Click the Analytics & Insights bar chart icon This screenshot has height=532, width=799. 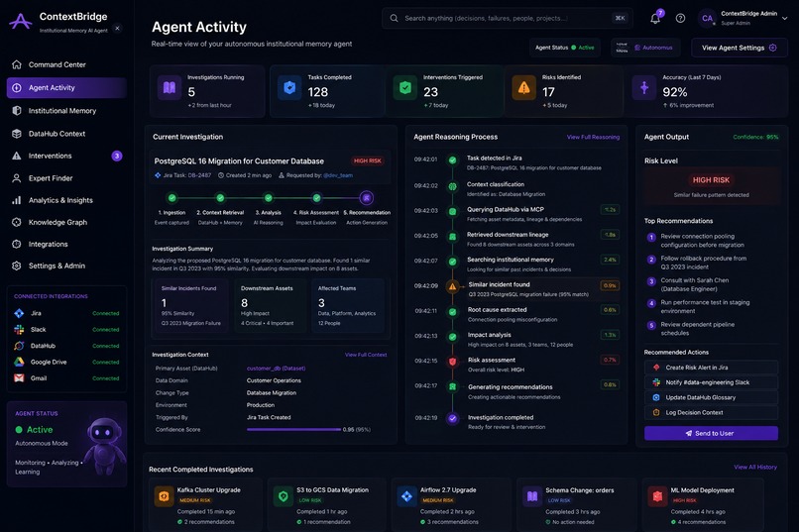point(17,200)
